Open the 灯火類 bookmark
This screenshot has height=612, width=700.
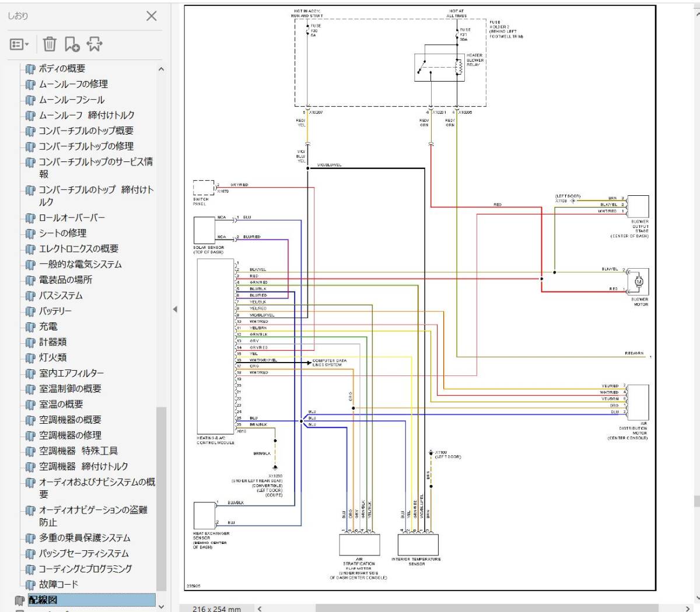click(x=51, y=357)
